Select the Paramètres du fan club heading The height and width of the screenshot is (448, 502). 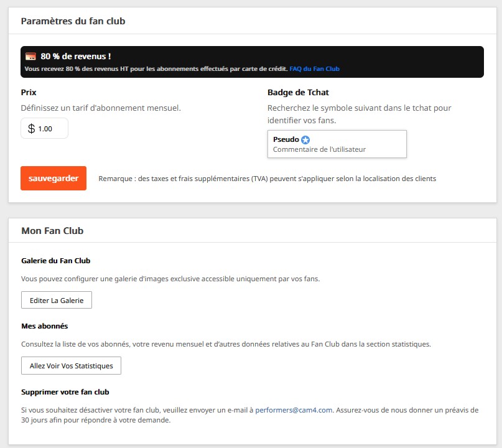point(73,21)
